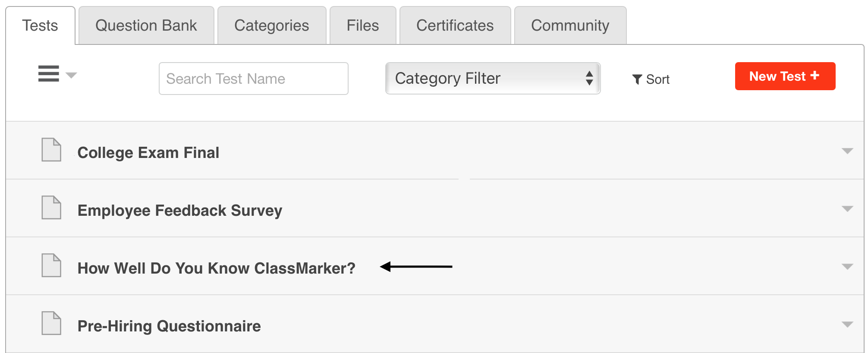The width and height of the screenshot is (868, 353).
Task: Switch to the Categories tab
Action: 272,25
